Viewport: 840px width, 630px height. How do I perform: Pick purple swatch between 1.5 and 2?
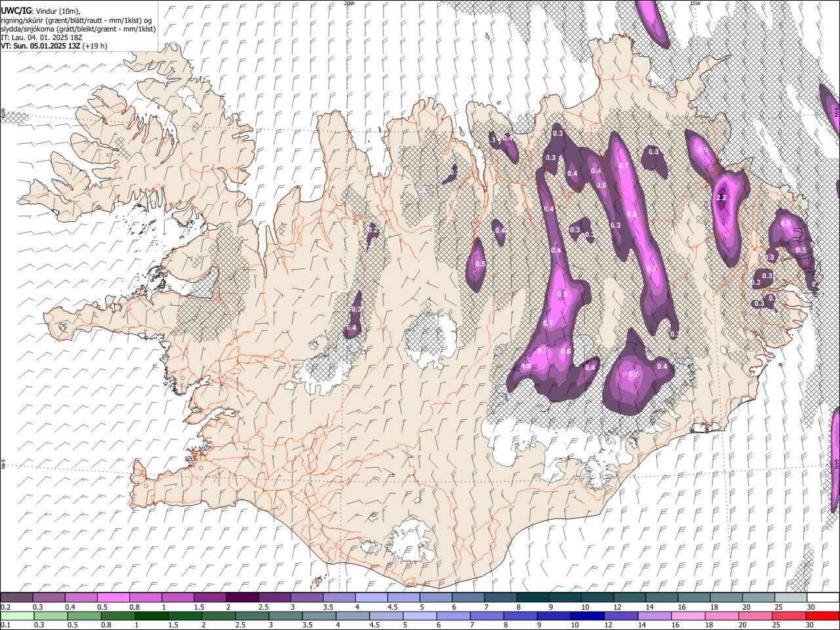tap(210, 597)
